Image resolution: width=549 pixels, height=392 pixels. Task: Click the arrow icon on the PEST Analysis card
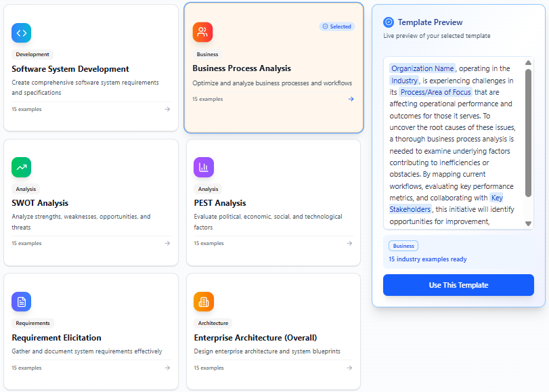pos(349,243)
